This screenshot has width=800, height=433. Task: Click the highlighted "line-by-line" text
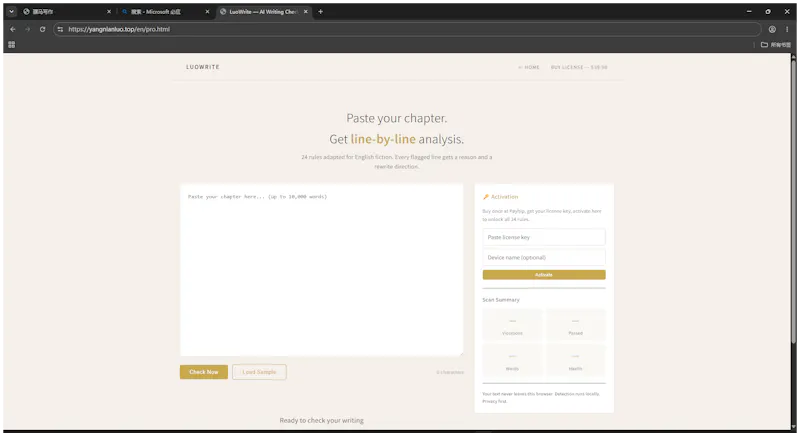(x=383, y=139)
